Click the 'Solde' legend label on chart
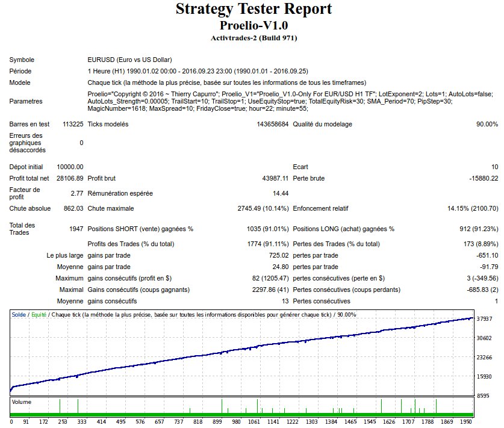This screenshot has width=504, height=428. click(19, 315)
